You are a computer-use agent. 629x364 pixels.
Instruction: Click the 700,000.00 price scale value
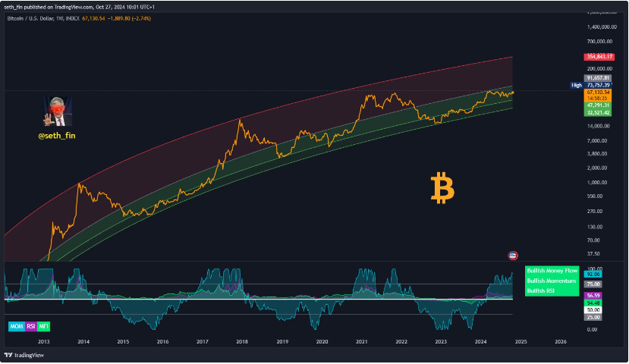(600, 41)
